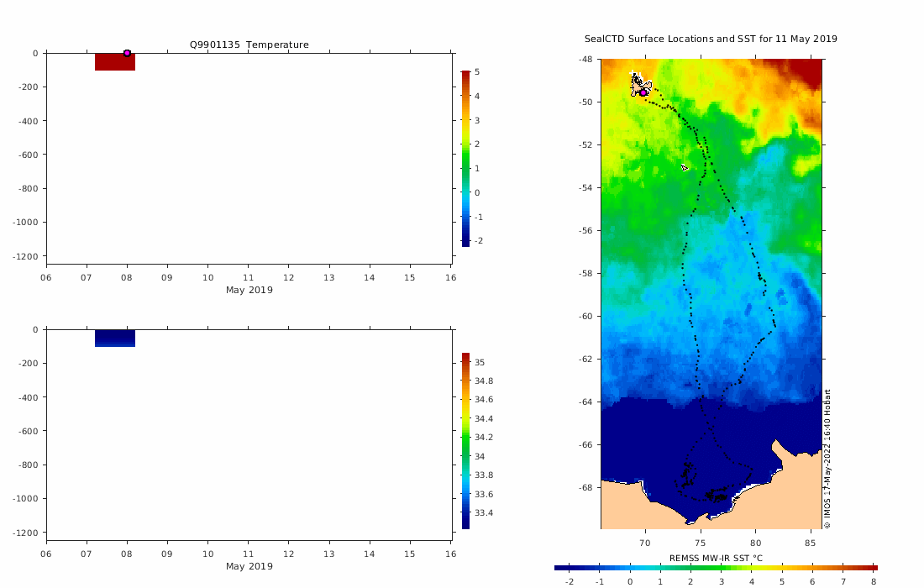Click the 'SealCTD Surface Locations and SST' map title
The image size is (924, 588).
[x=711, y=39]
